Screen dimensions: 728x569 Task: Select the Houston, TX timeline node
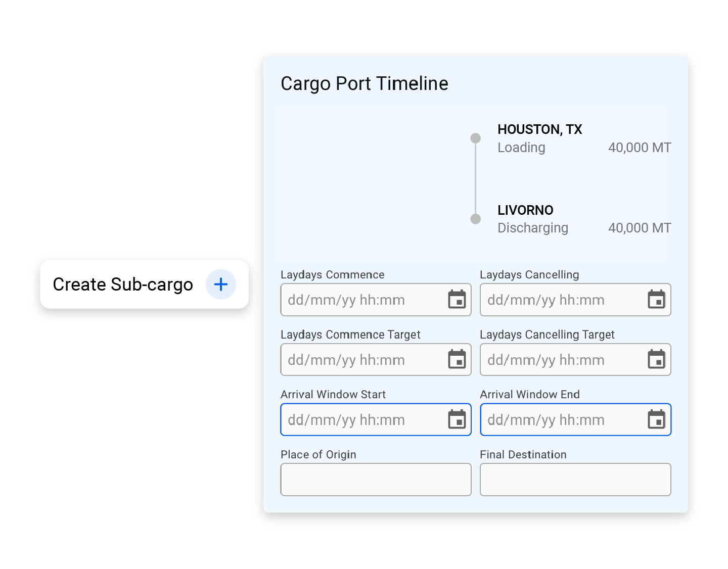pyautogui.click(x=476, y=138)
